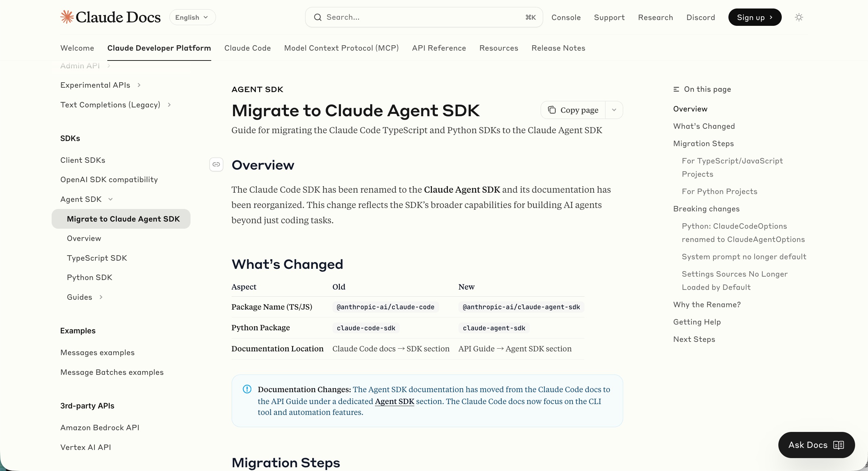Image resolution: width=868 pixels, height=471 pixels.
Task: Open the English language dropdown
Action: click(x=192, y=17)
